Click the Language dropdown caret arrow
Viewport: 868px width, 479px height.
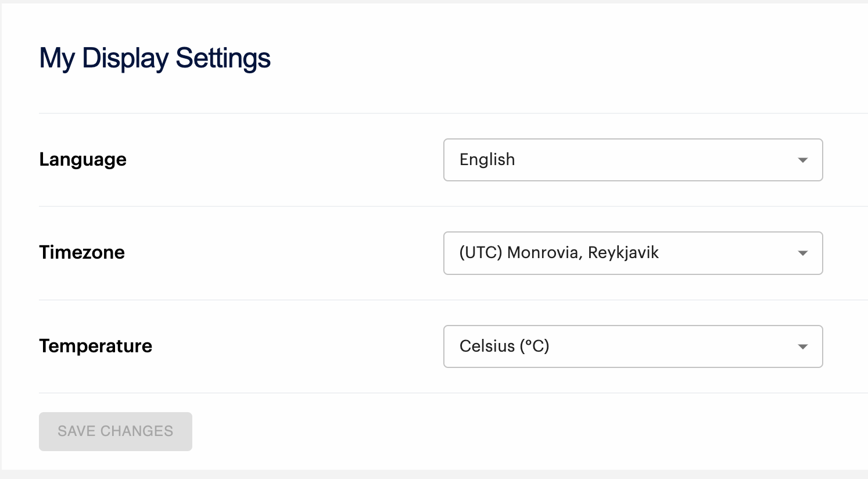[x=802, y=160]
